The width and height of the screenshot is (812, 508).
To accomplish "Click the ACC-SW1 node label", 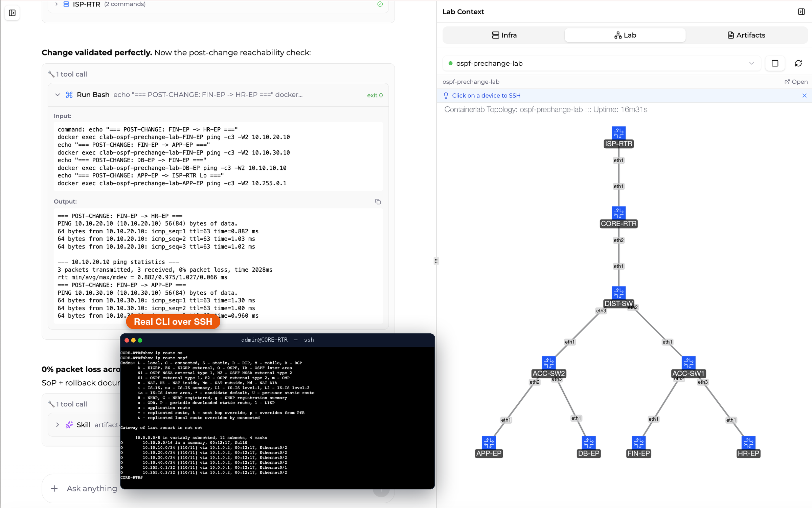I will point(688,373).
